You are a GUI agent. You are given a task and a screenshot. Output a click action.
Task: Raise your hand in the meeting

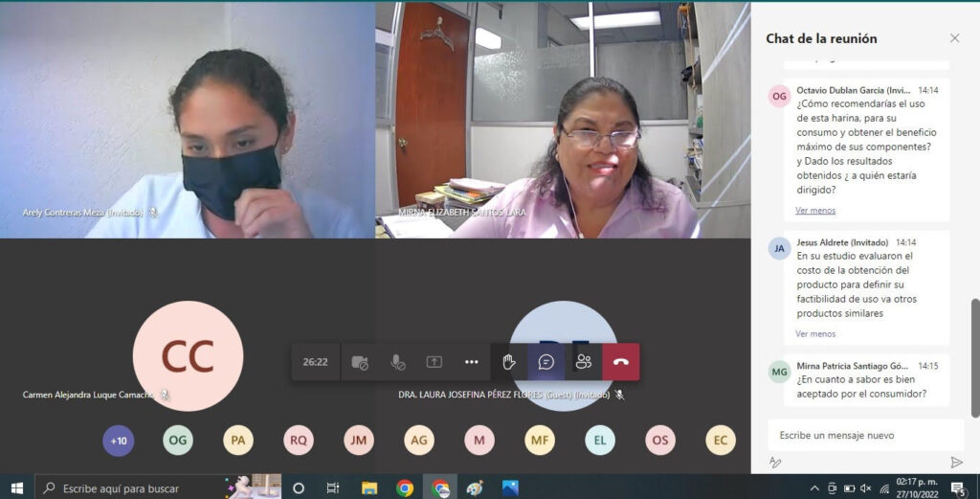[x=509, y=362]
